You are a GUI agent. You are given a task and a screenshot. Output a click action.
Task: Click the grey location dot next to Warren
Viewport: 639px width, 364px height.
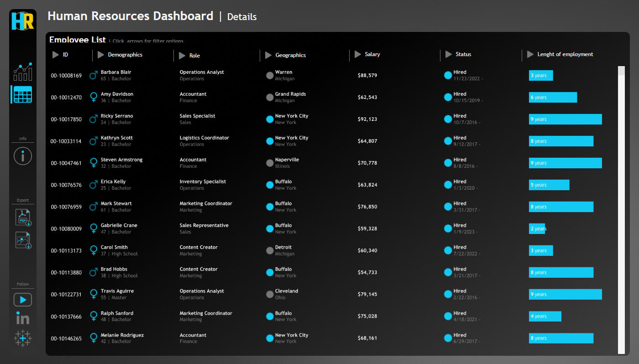[270, 75]
